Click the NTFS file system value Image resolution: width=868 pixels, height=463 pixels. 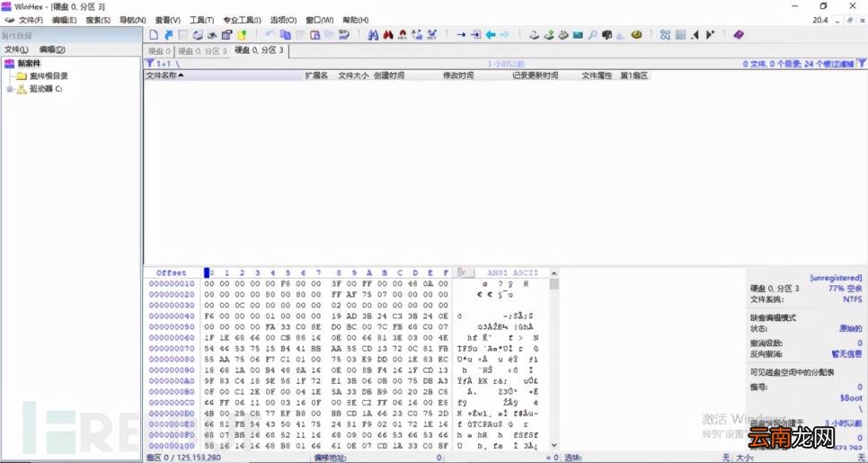853,299
